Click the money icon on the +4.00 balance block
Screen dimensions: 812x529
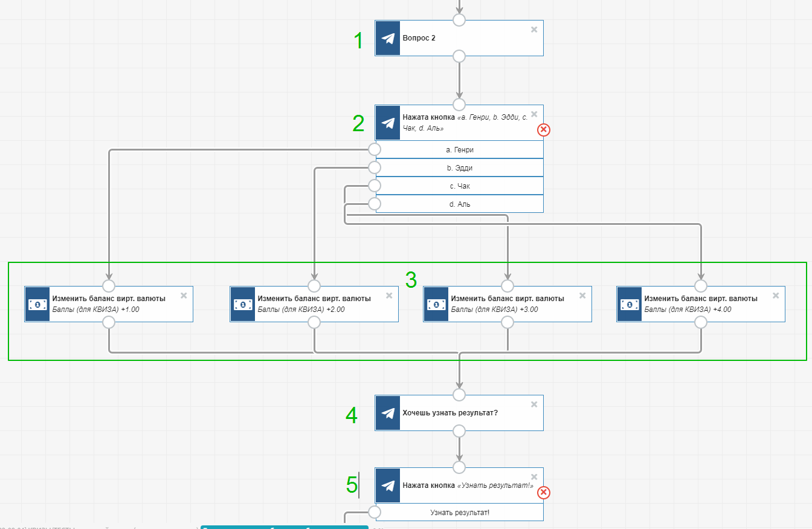click(630, 304)
